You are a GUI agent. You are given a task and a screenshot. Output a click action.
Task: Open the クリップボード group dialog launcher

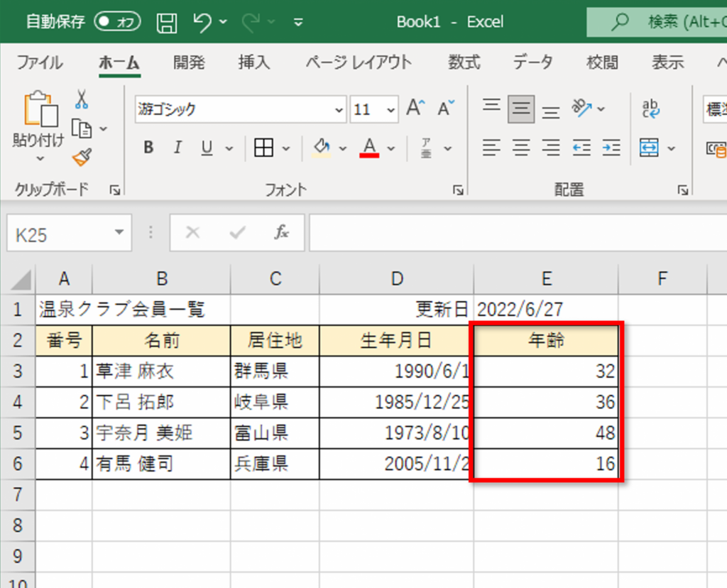point(115,190)
